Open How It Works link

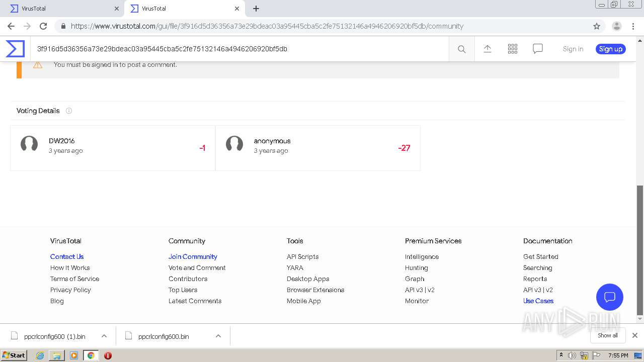click(70, 267)
